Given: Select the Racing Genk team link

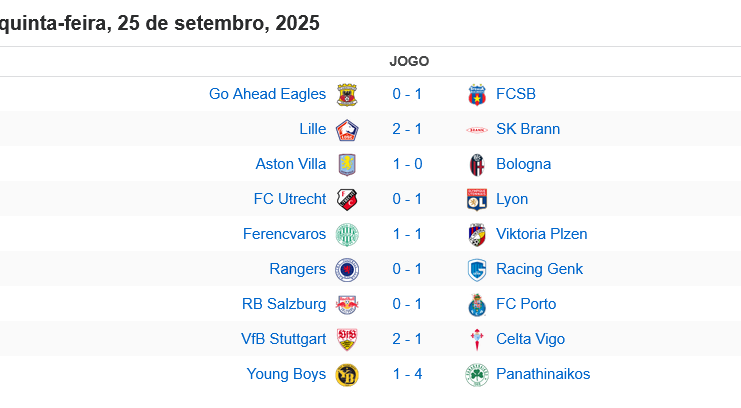Looking at the screenshot, I should [x=539, y=269].
